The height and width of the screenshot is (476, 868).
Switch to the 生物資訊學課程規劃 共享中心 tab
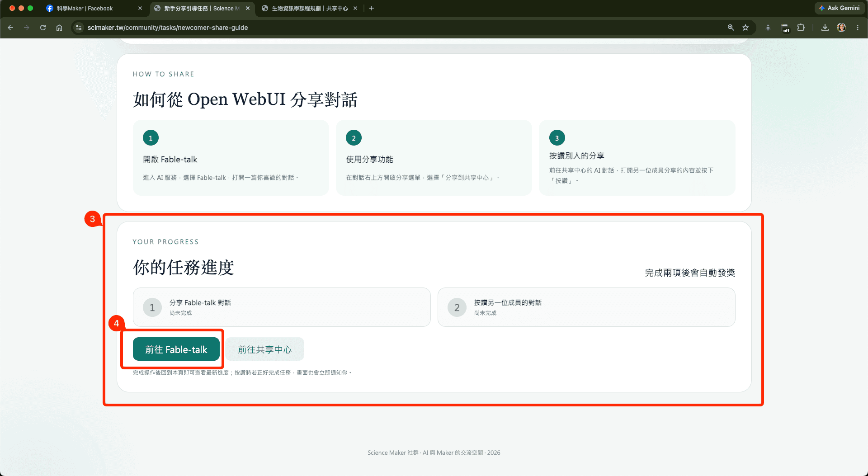[309, 8]
